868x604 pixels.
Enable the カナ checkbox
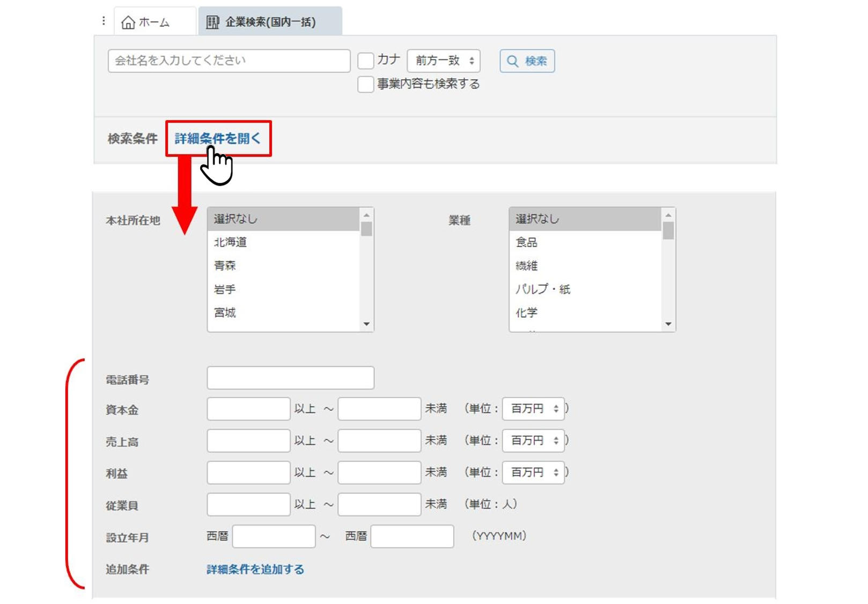(x=365, y=61)
